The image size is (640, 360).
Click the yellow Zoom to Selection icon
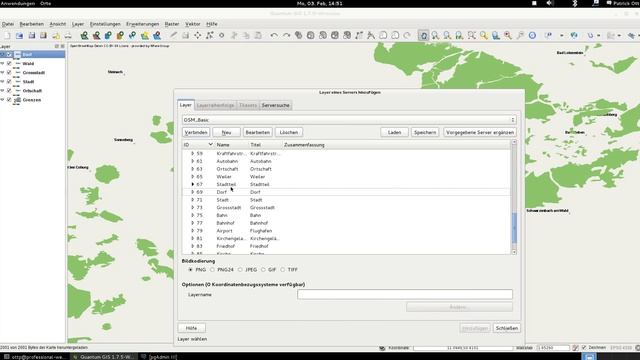pos(484,36)
